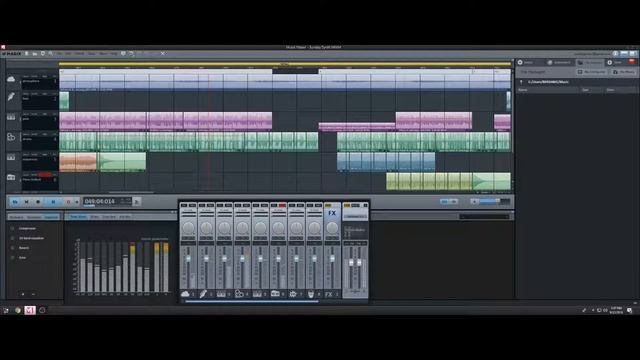Screen dimensions: 640x360
Task: Toggle loop playback in transport bar
Action: pos(15,202)
